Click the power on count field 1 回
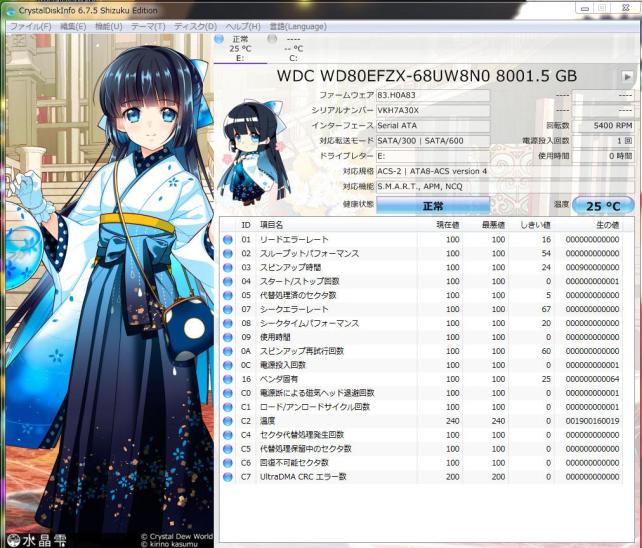Viewport: 642px width, 548px height. (603, 141)
